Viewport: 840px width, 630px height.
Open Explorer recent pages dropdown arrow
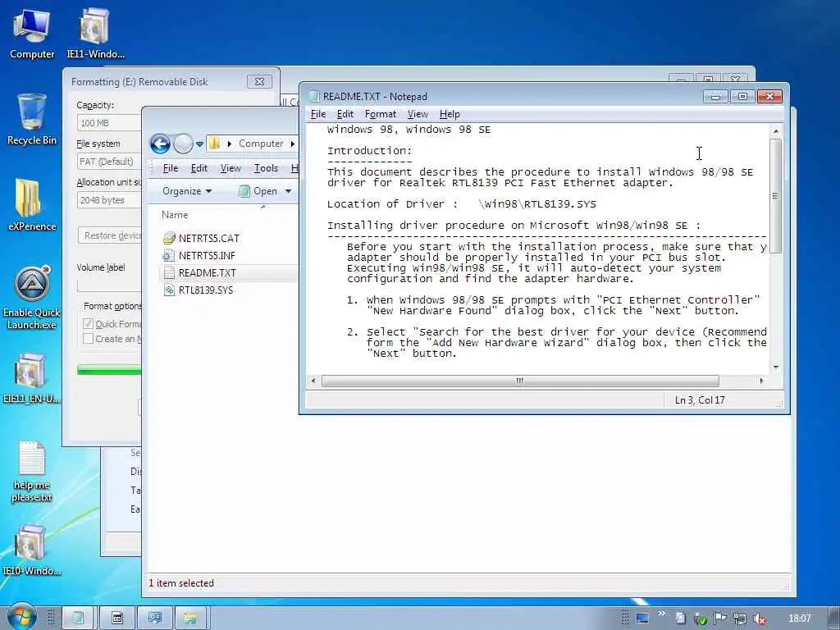[x=199, y=144]
